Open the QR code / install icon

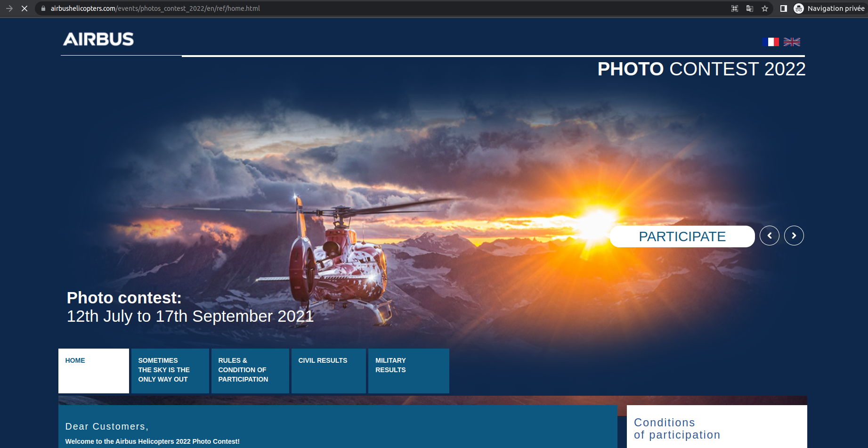click(734, 8)
